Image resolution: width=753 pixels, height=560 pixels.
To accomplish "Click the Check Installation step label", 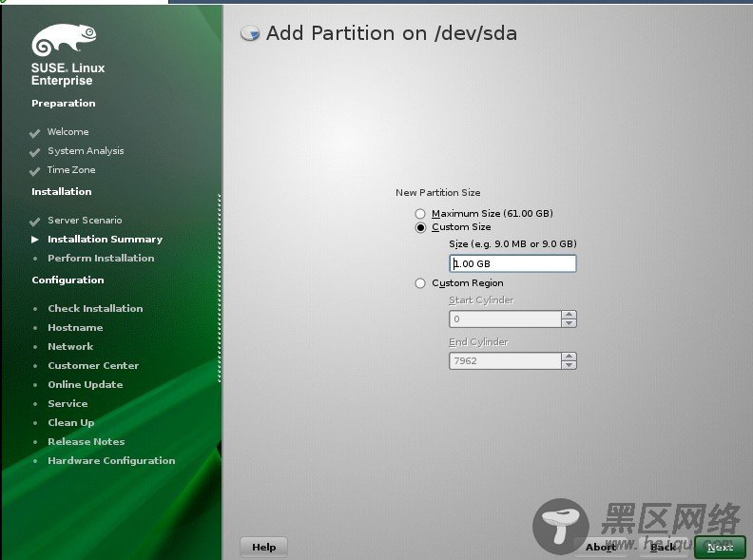I will 95,308.
